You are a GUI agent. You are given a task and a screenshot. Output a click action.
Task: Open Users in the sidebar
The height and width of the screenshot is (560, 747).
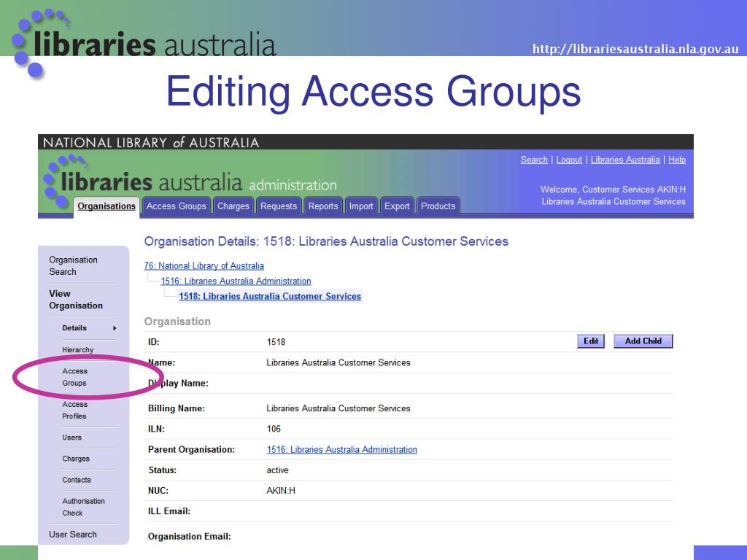point(72,437)
